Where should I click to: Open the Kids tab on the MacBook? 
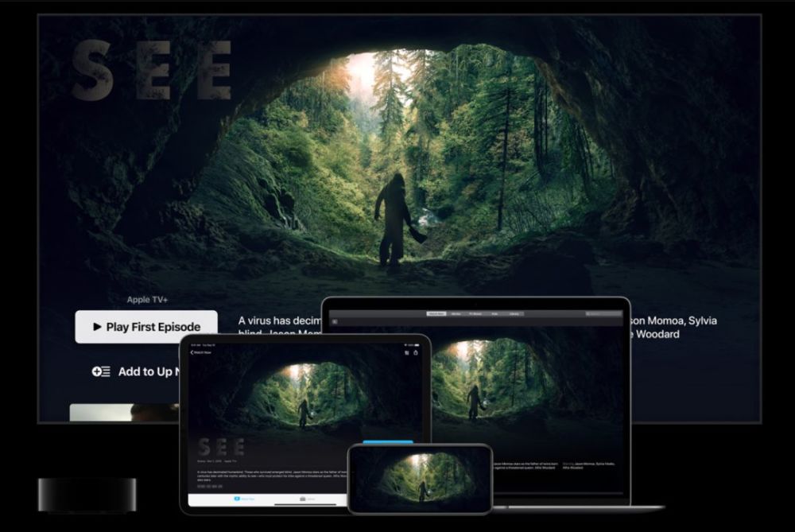click(x=494, y=313)
